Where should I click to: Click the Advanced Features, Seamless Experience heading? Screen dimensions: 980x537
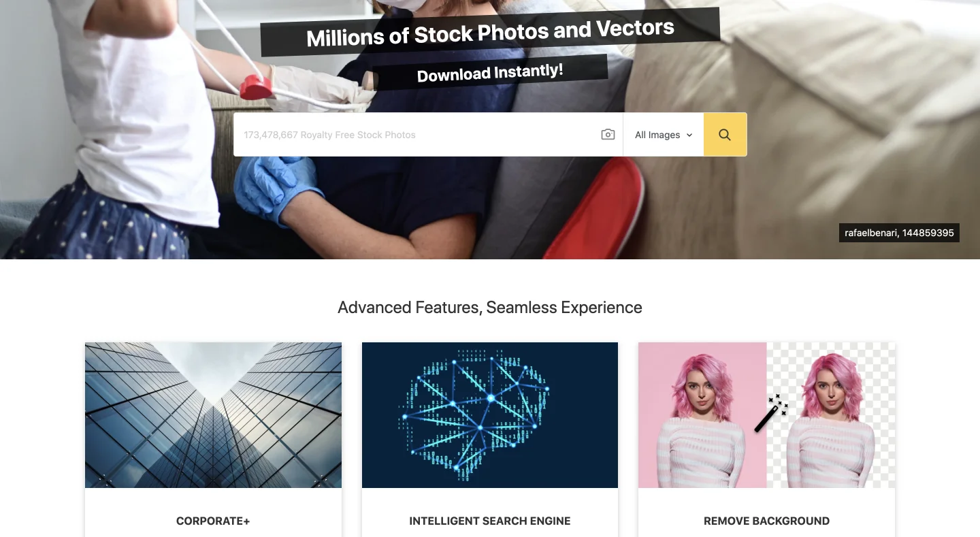[x=490, y=308]
